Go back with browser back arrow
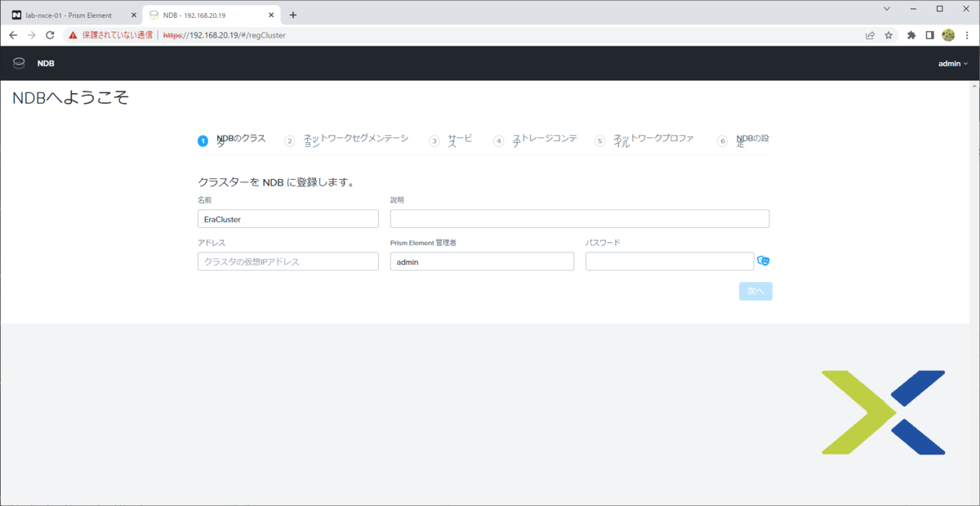 click(x=13, y=35)
